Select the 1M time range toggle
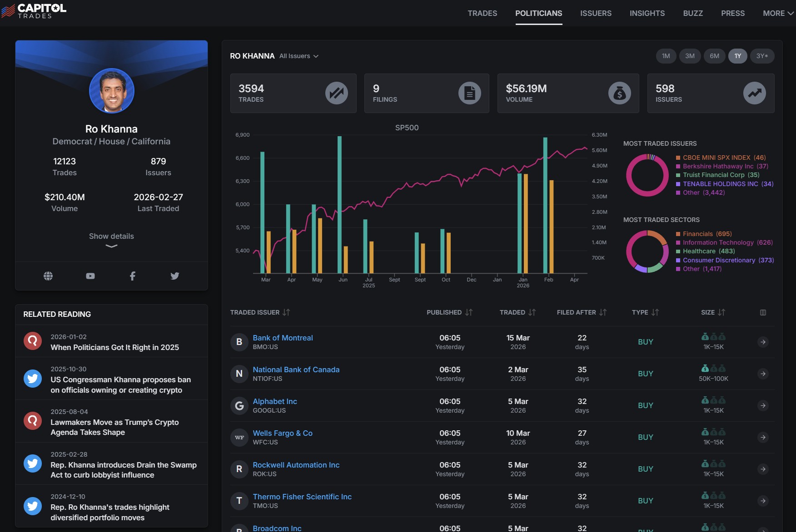The width and height of the screenshot is (796, 532). pyautogui.click(x=666, y=56)
